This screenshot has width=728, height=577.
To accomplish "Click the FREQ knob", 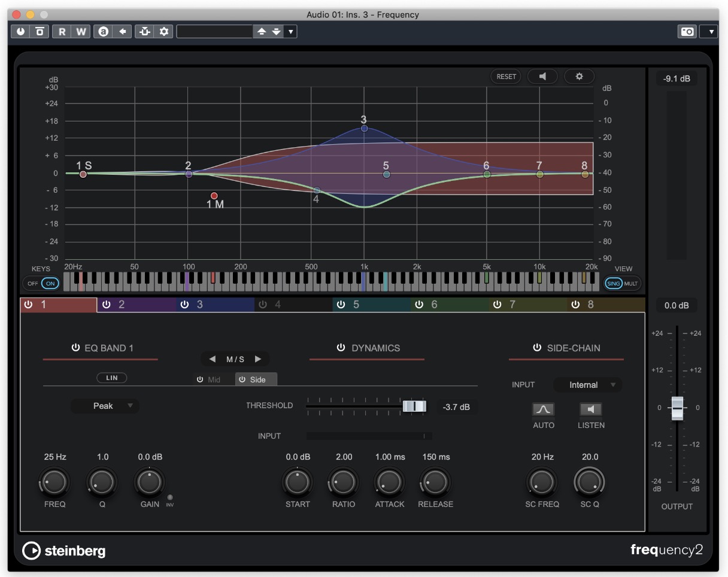I will click(x=54, y=482).
